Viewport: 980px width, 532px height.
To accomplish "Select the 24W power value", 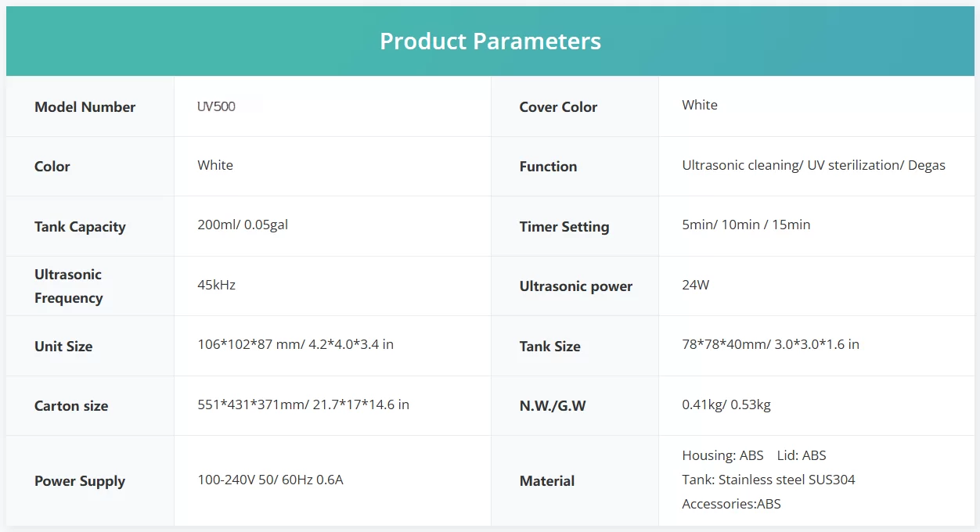I will 695,285.
